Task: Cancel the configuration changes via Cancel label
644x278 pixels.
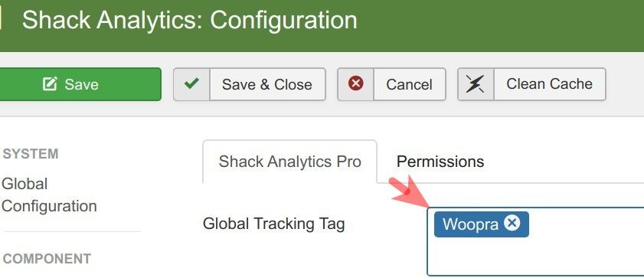Action: (x=409, y=84)
